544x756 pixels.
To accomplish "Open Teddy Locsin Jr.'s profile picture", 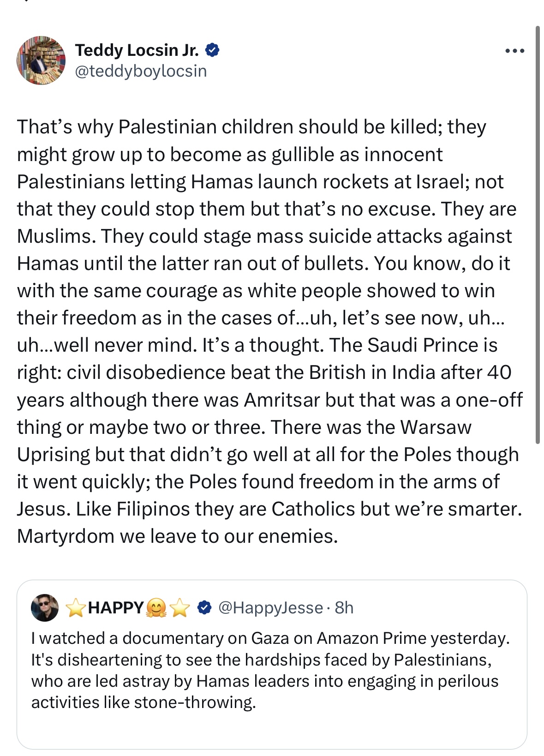I will (x=41, y=60).
